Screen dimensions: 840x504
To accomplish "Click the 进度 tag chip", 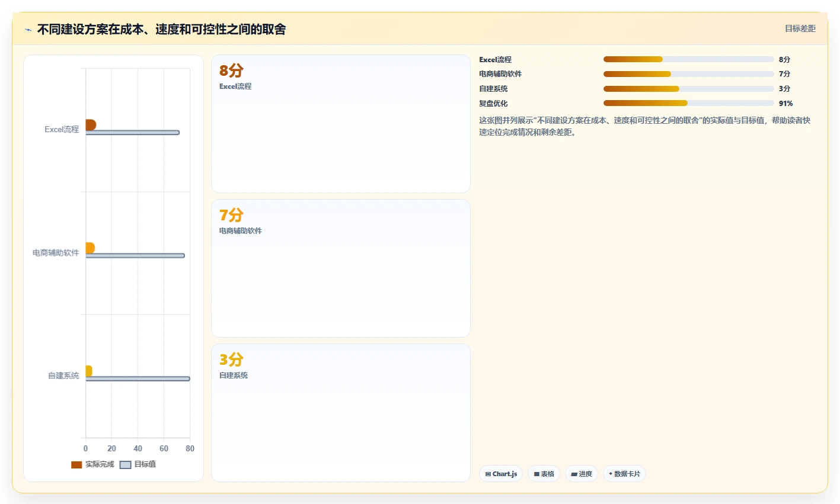I will (x=582, y=474).
